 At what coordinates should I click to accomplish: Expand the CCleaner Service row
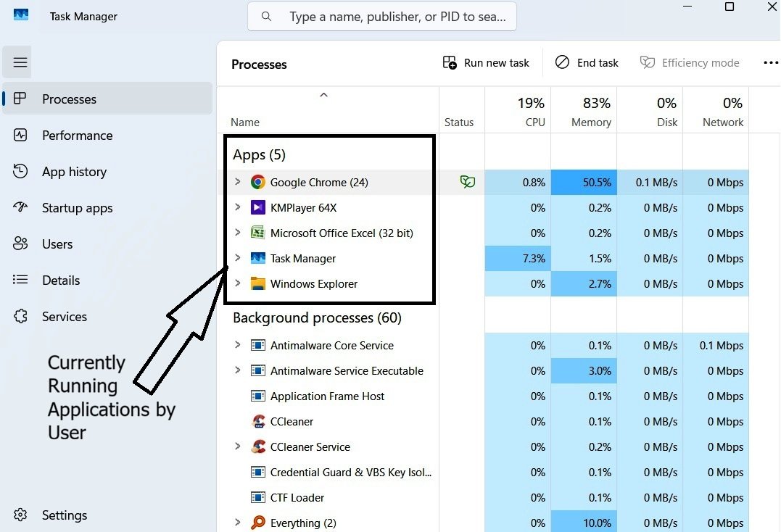point(238,446)
